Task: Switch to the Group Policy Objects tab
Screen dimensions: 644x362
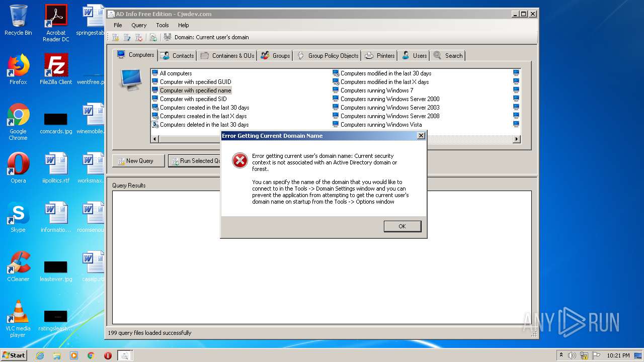Action: [x=328, y=56]
